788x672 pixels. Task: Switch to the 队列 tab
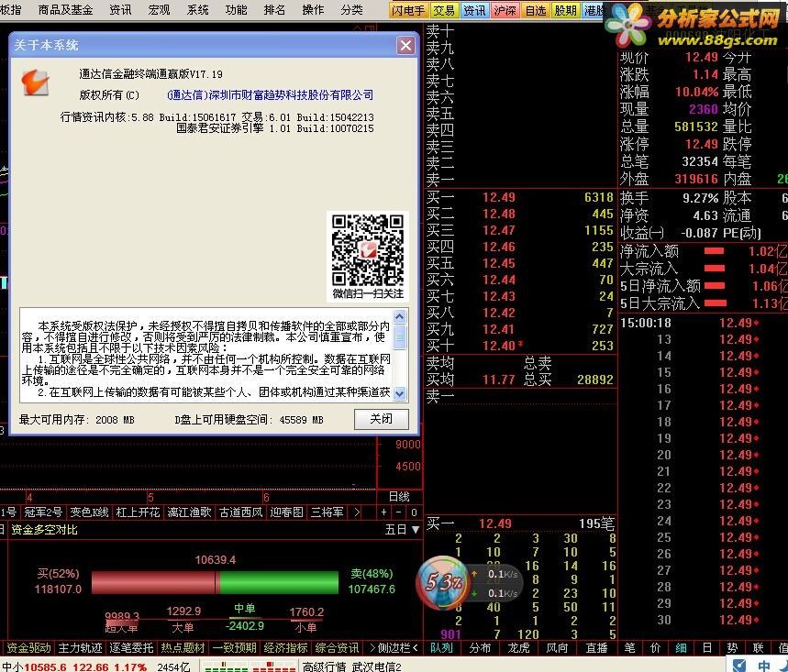coord(442,648)
